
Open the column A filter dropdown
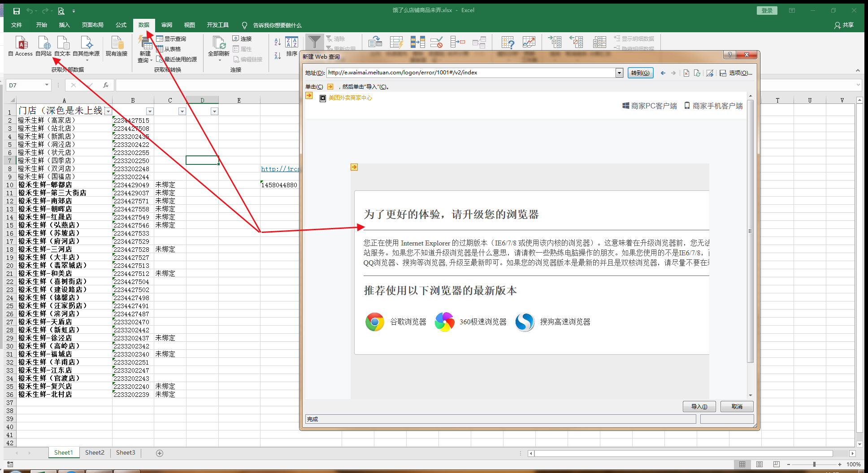108,112
